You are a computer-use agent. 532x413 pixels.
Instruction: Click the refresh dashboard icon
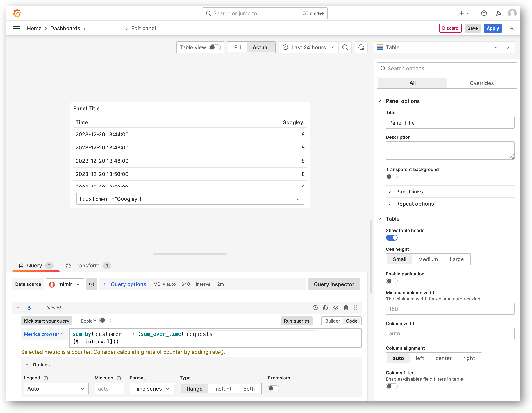361,47
